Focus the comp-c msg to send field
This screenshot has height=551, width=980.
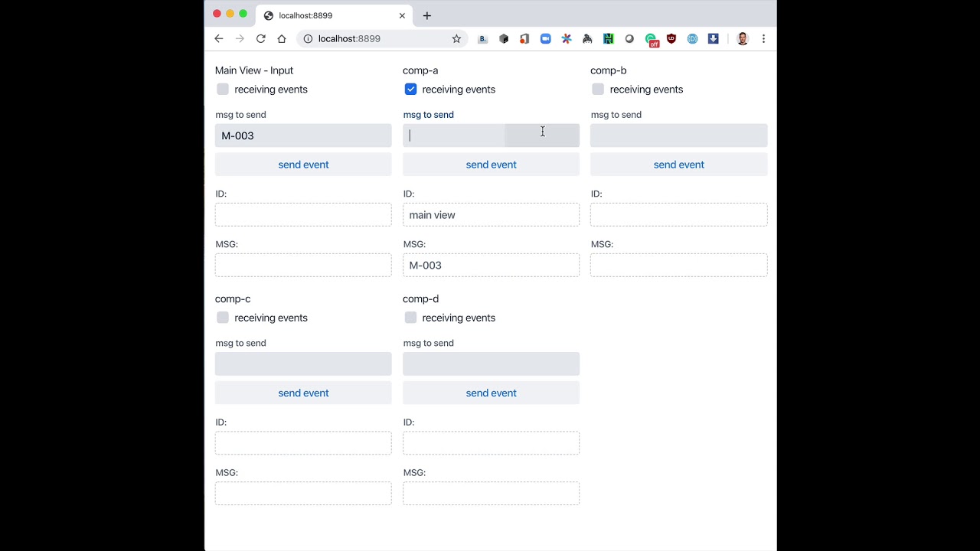tap(303, 364)
